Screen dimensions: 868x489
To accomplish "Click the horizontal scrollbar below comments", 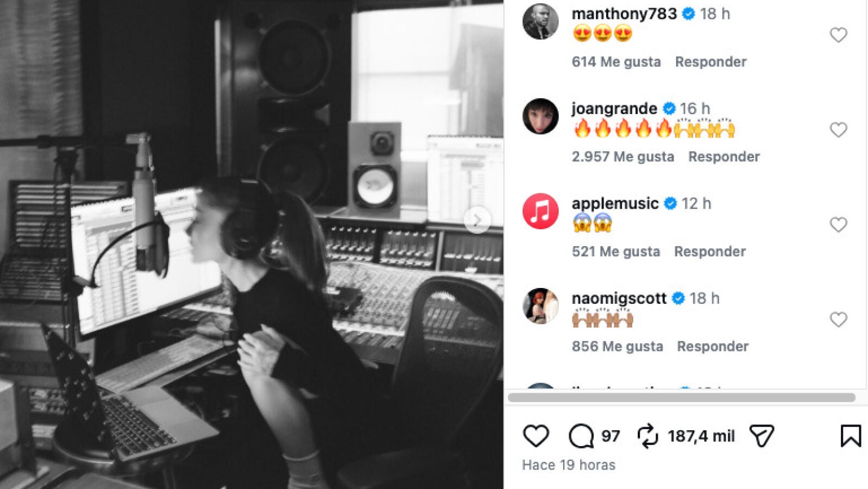I will point(681,398).
